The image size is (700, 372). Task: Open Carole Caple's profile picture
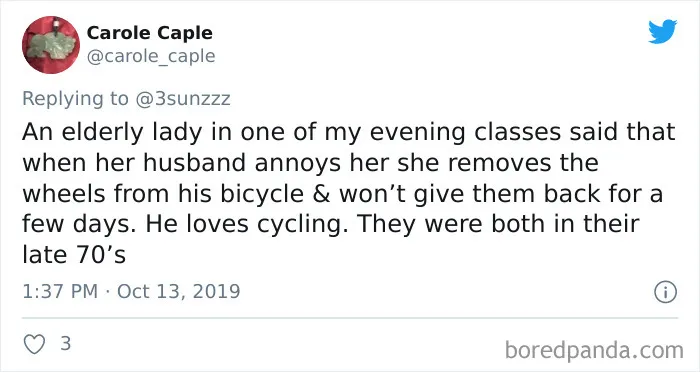51,45
